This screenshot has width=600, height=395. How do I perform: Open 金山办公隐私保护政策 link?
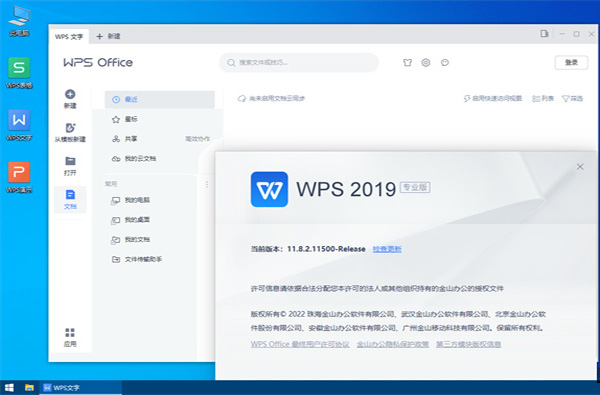(x=393, y=344)
